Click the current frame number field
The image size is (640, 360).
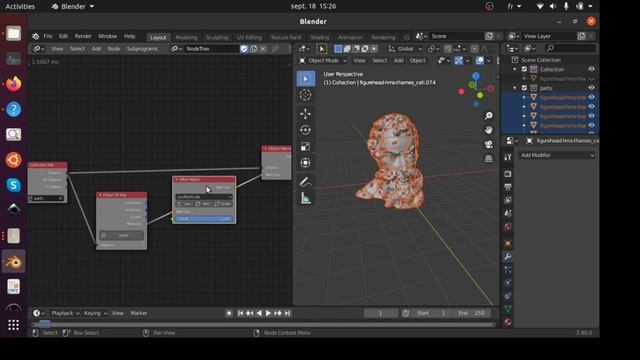(380, 313)
